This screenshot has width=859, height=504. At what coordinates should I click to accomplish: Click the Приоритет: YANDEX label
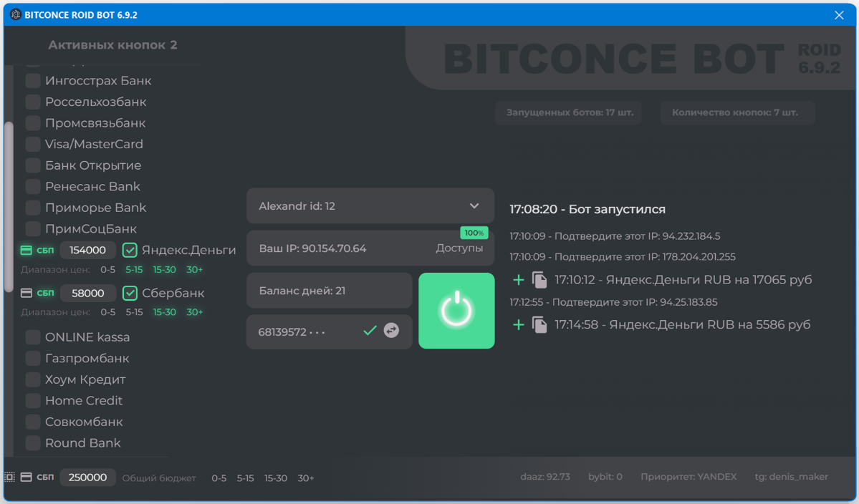pos(688,477)
